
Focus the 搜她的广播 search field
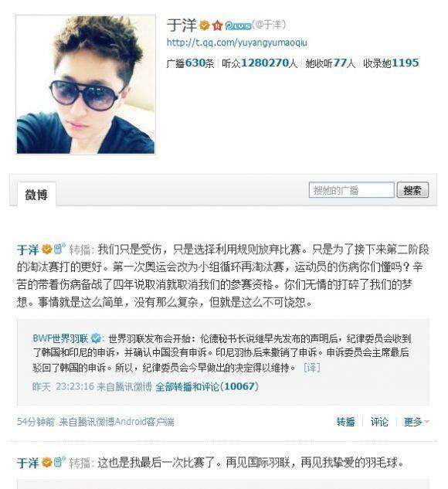tap(351, 190)
